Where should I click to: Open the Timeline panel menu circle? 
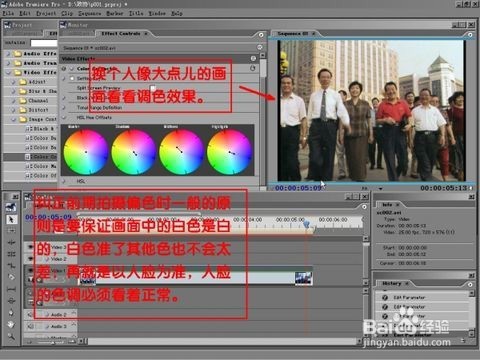[x=364, y=207]
